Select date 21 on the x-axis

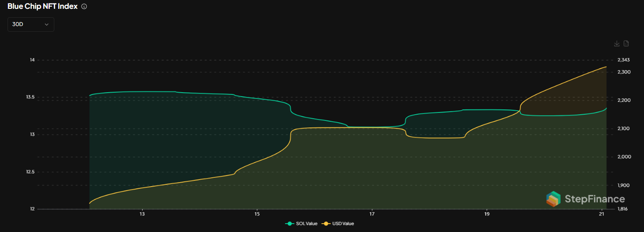[602, 214]
